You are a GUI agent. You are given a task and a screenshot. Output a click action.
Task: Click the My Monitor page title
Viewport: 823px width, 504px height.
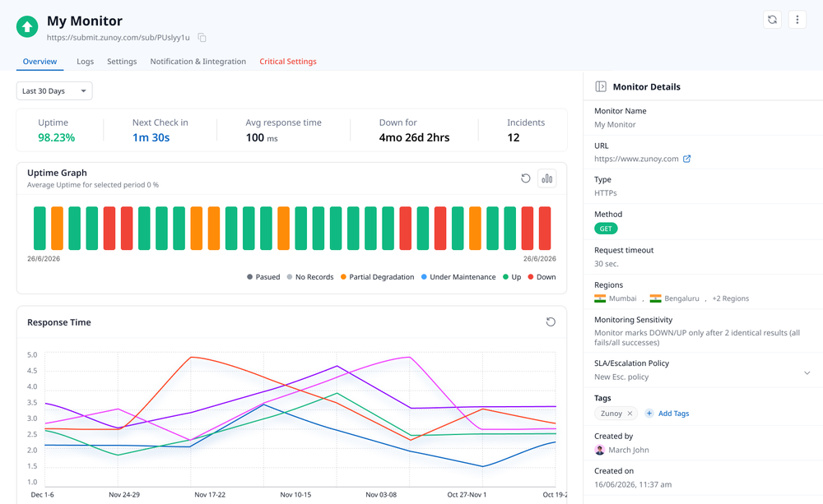click(x=85, y=21)
